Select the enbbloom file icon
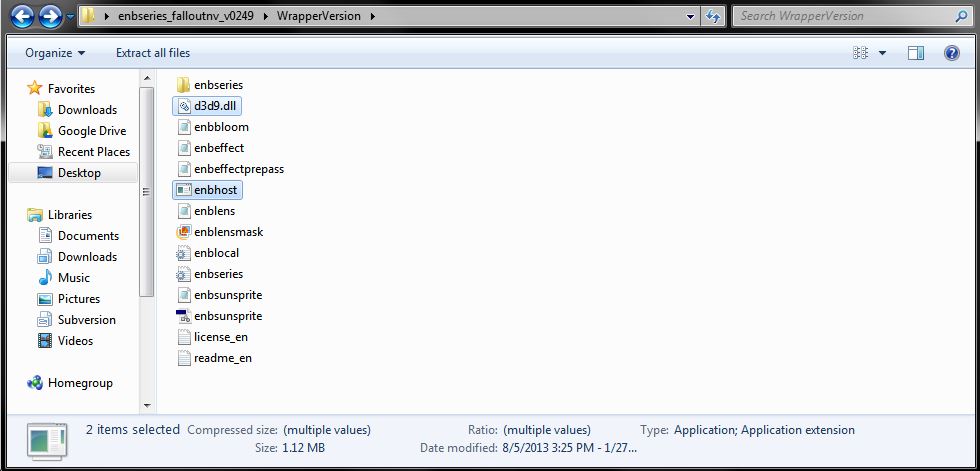 tap(183, 127)
